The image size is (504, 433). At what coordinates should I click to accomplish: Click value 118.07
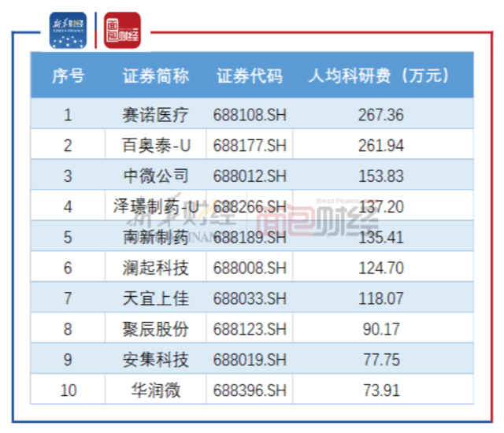coord(381,298)
